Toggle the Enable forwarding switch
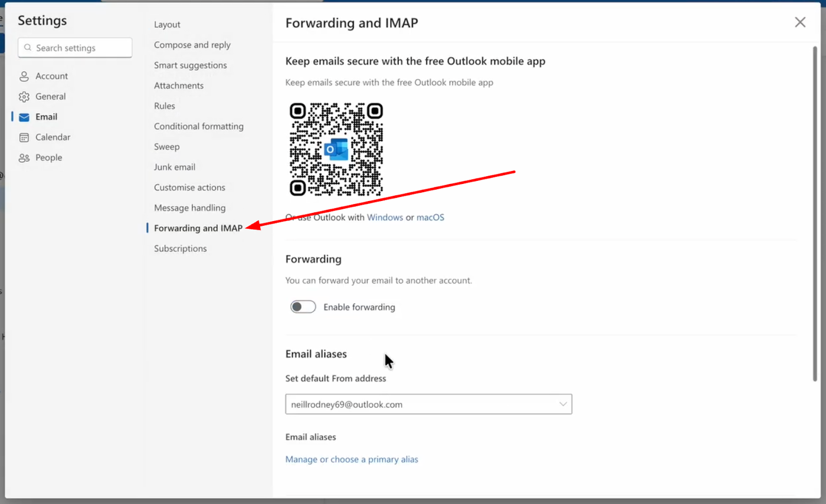Viewport: 826px width, 504px height. coord(303,307)
